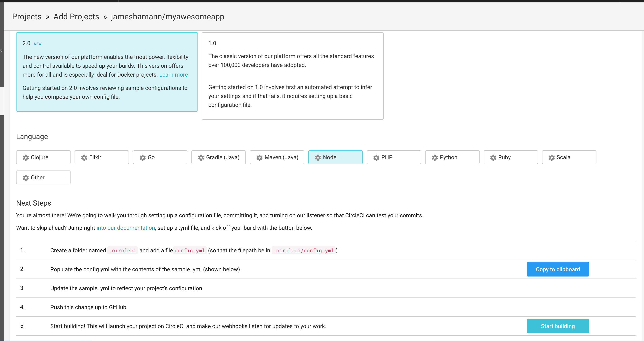This screenshot has width=644, height=341.
Task: Pick Ruby as the language
Action: (511, 157)
